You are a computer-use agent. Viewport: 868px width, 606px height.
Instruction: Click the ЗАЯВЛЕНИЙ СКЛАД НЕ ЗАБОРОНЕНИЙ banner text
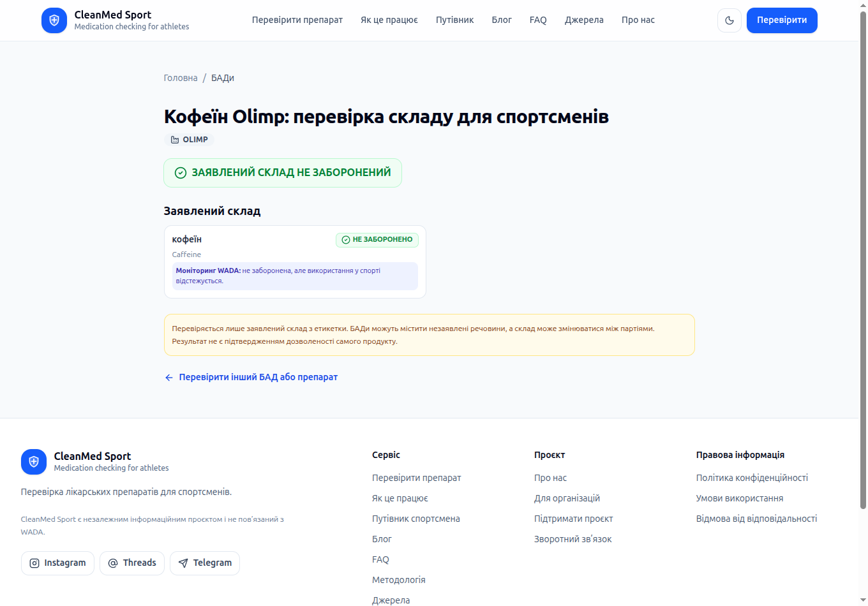coord(291,173)
